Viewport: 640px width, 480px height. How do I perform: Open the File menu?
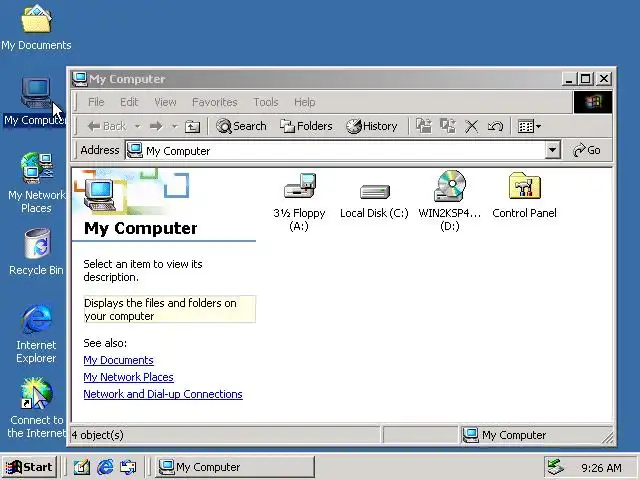click(96, 102)
